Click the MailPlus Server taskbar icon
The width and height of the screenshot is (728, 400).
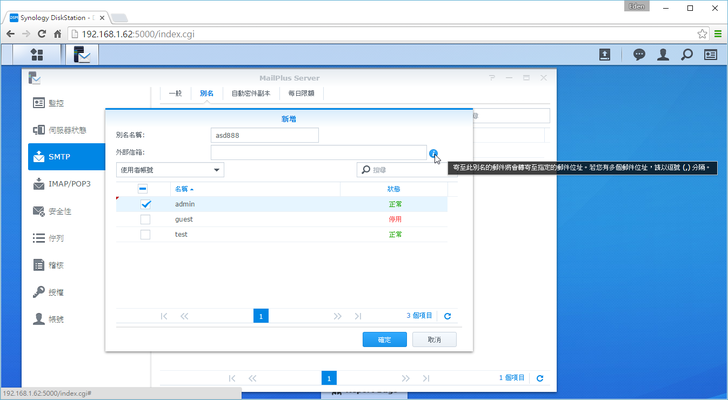(83, 53)
